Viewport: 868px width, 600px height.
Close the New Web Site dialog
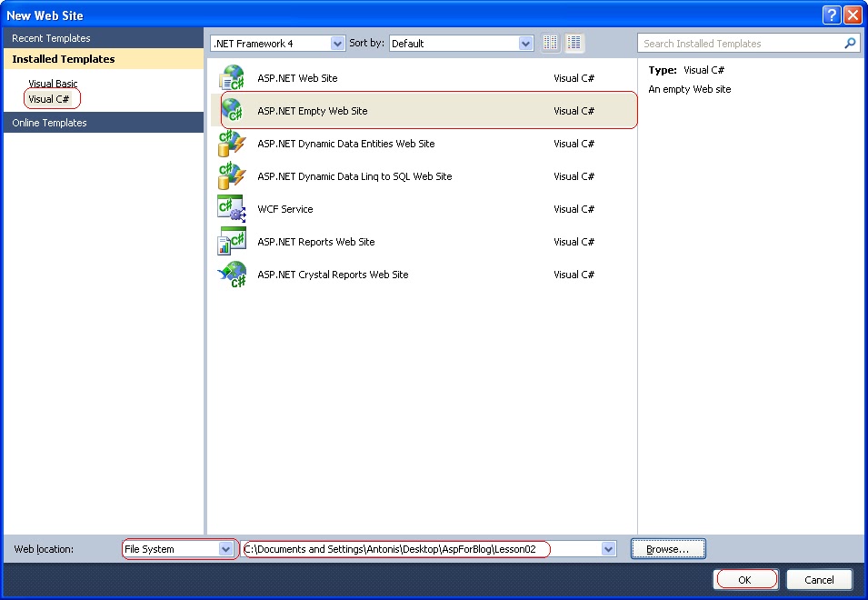pyautogui.click(x=853, y=15)
